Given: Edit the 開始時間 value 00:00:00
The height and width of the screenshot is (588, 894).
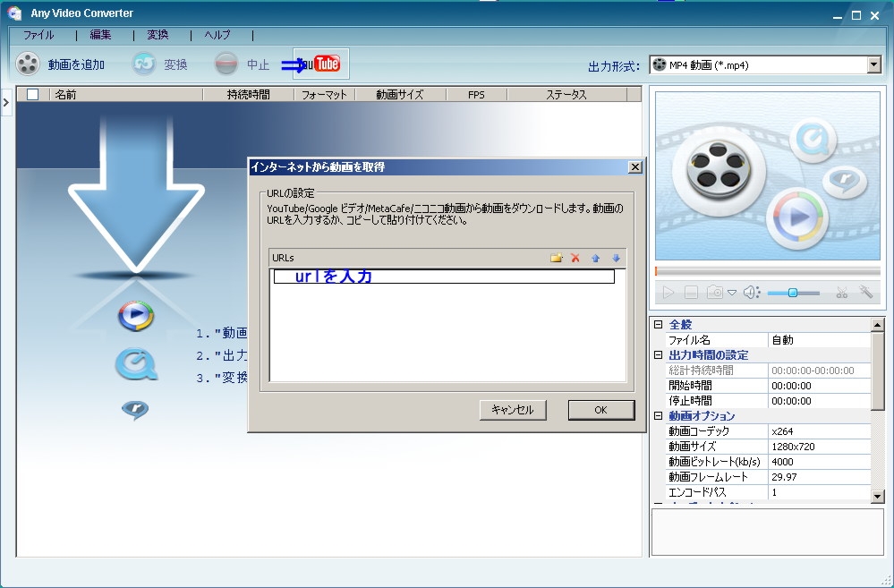Looking at the screenshot, I should click(820, 386).
